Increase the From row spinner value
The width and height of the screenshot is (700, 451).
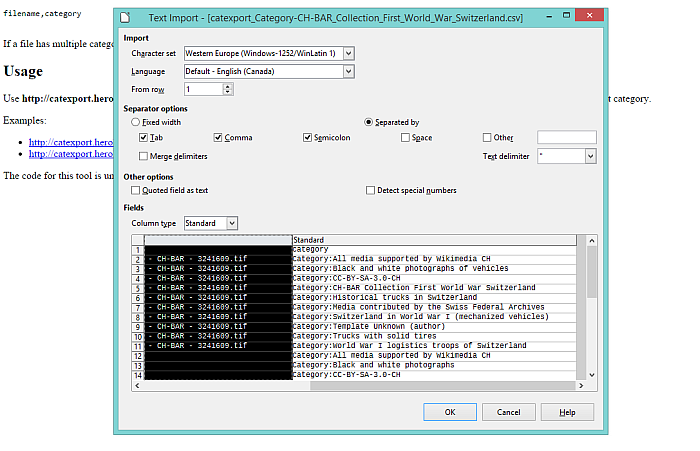coord(228,86)
